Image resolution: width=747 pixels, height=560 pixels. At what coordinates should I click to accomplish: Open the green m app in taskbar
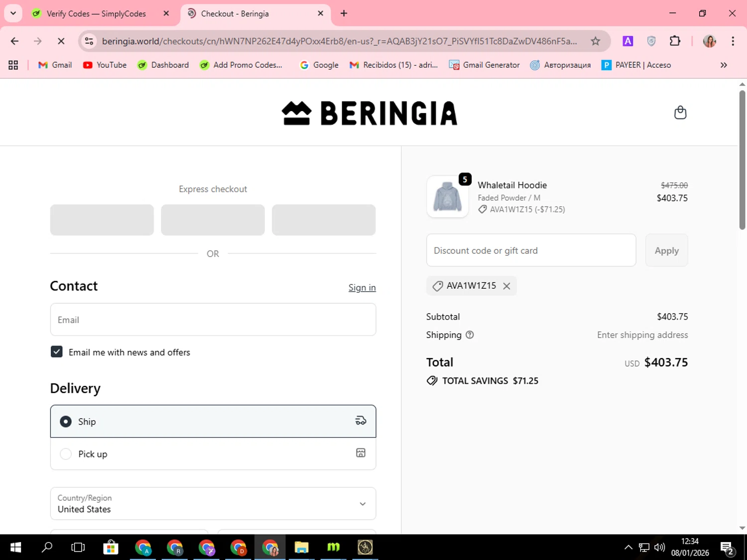pyautogui.click(x=333, y=548)
